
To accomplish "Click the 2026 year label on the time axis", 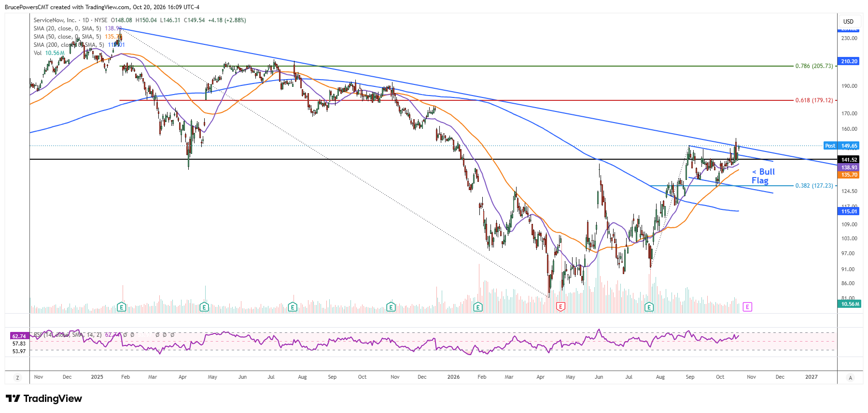I will pyautogui.click(x=453, y=377).
